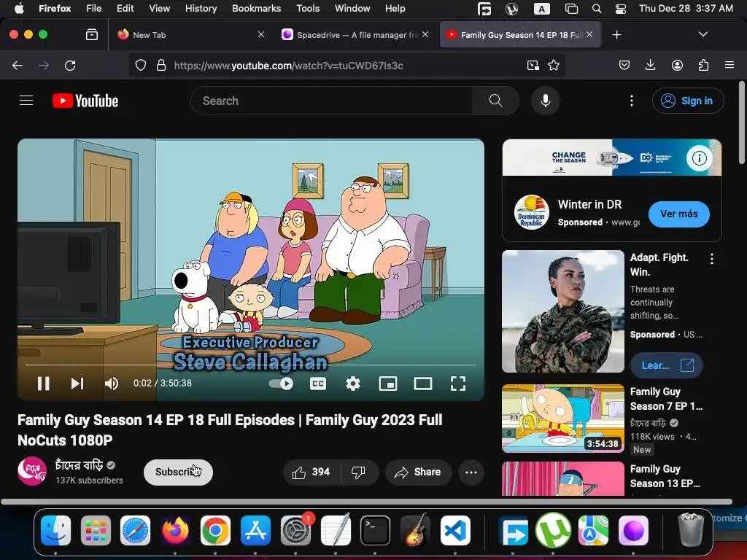747x560 pixels.
Task: Switch to the Spacedrive tab
Action: [355, 35]
